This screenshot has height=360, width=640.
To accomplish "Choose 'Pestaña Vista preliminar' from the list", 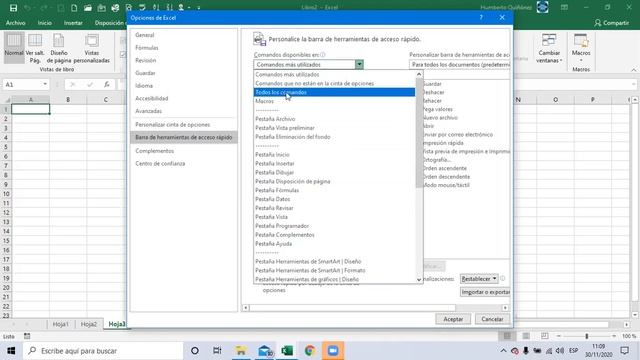I will click(x=334, y=128).
